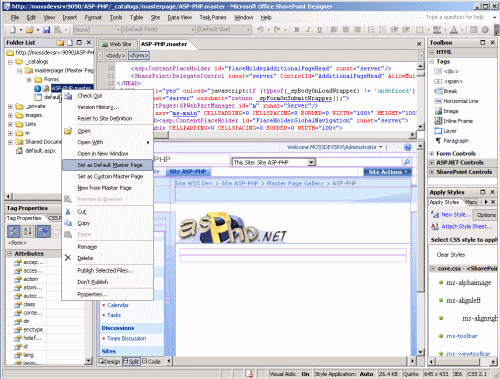Click the font color toolbar icon
Viewport: 500px width, 379px height.
pos(454,30)
